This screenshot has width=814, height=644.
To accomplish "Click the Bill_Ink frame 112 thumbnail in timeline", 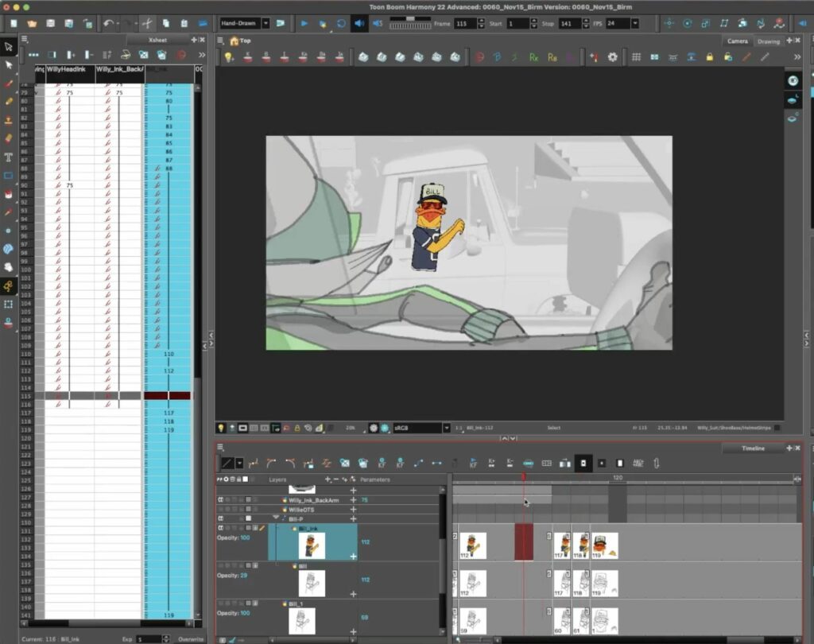I will (x=472, y=546).
